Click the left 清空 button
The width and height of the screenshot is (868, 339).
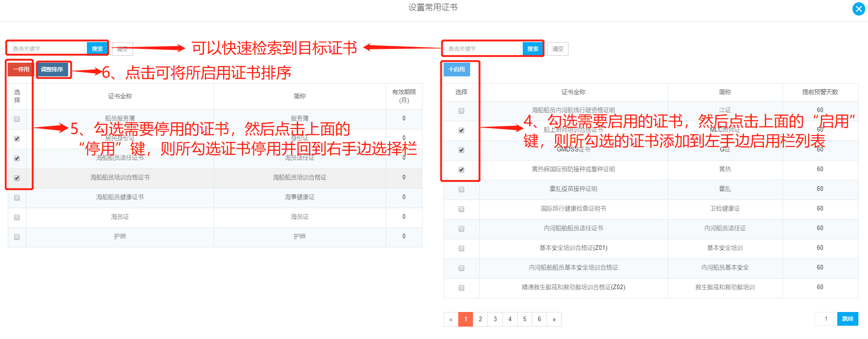coord(122,49)
